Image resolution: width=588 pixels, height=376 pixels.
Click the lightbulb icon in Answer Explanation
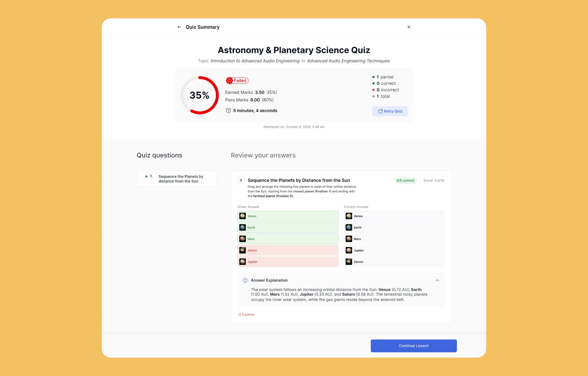245,280
